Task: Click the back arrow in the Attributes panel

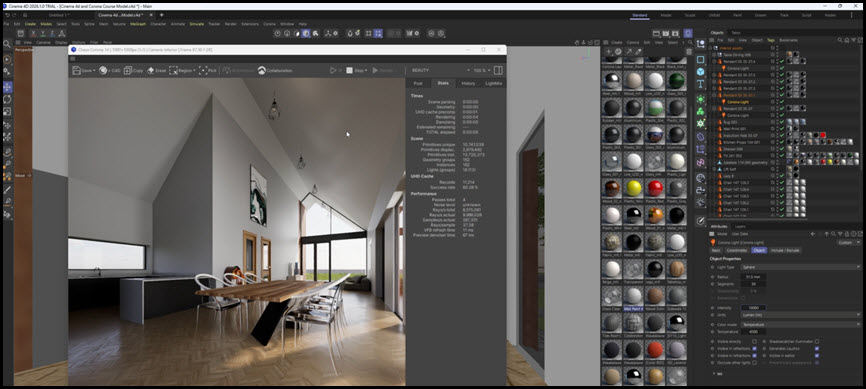Action: 813,234
